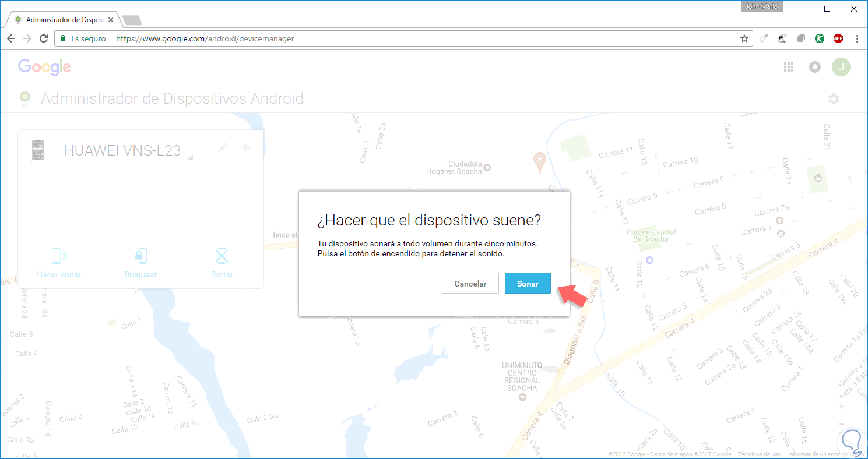The height and width of the screenshot is (459, 868).
Task: Click the Android Device Manager logo icon
Action: [25, 98]
